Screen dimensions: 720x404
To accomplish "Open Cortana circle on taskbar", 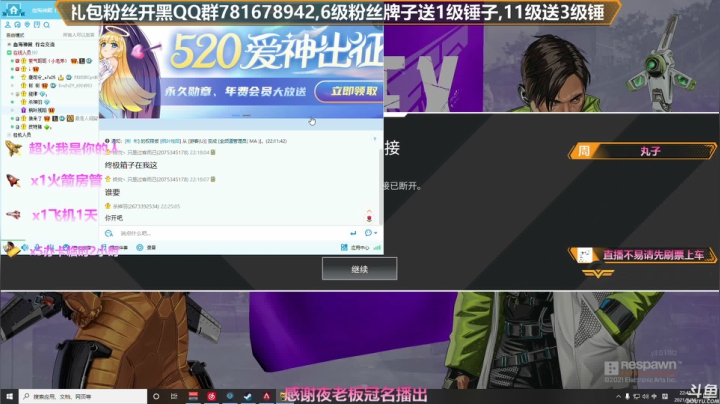I will coord(156,396).
